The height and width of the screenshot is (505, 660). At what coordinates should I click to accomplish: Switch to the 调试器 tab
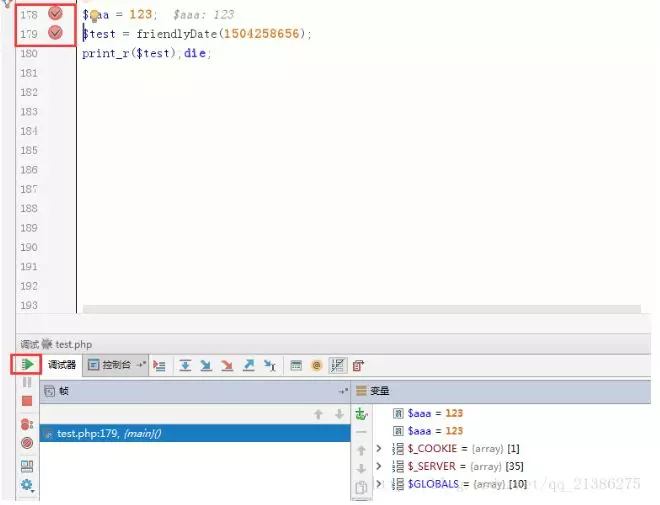pyautogui.click(x=62, y=365)
